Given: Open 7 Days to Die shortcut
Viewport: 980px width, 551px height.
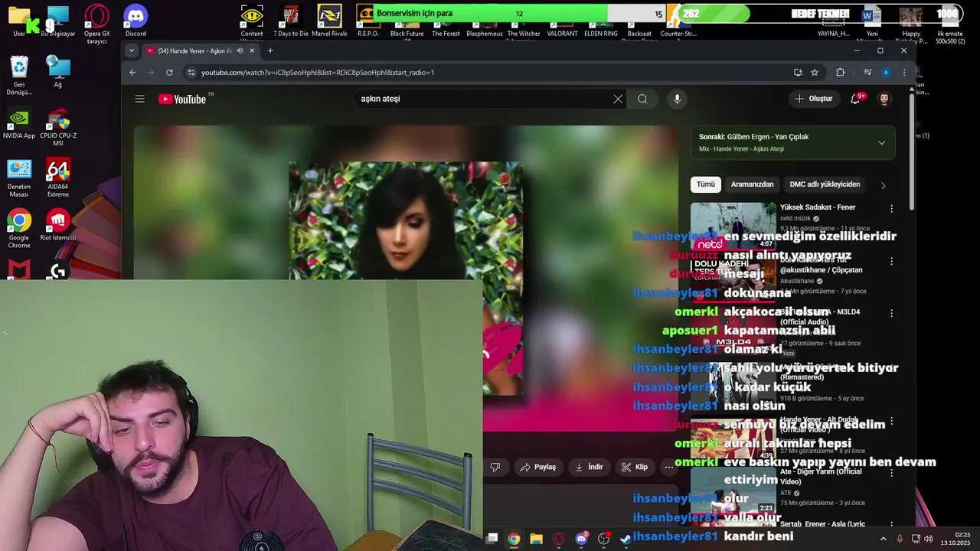Looking at the screenshot, I should click(291, 21).
